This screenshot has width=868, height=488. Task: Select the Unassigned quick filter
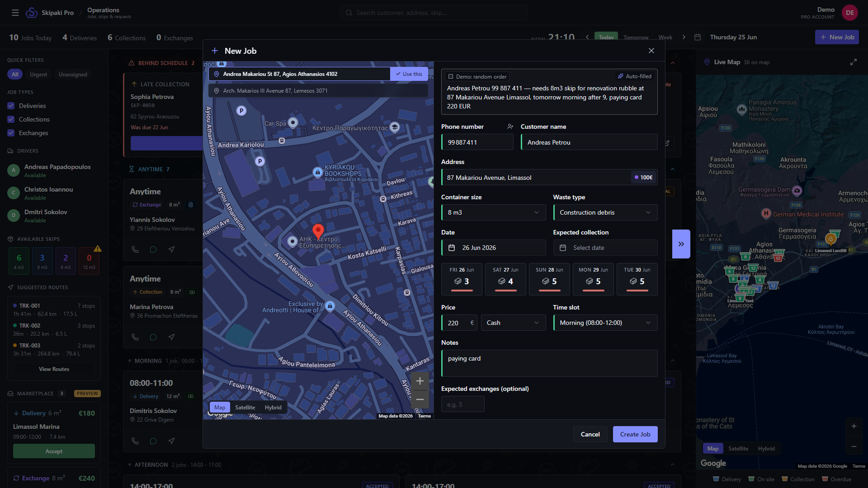(x=73, y=75)
